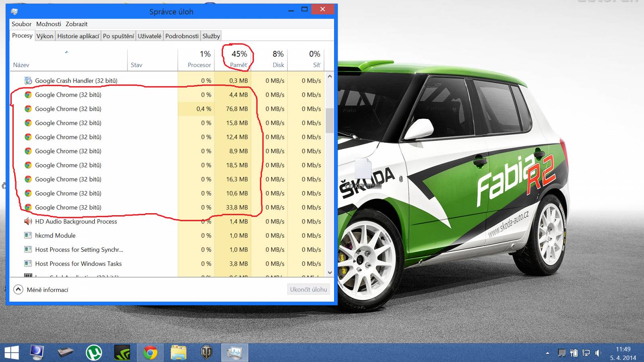The image size is (644, 362).
Task: Click the network tray icon
Action: (586, 353)
